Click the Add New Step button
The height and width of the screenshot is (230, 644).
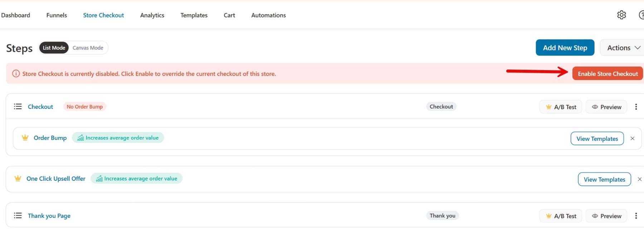coord(565,48)
